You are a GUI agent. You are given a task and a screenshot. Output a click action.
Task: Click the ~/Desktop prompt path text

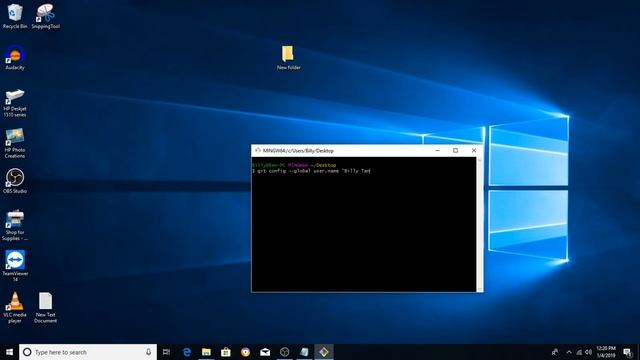click(323, 165)
